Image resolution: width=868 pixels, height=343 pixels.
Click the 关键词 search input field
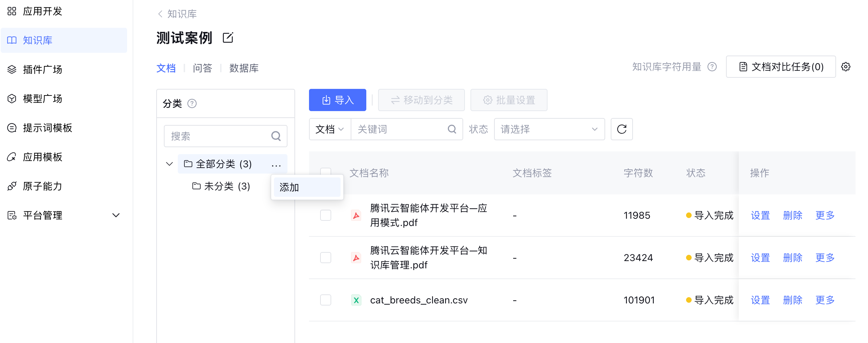point(399,129)
